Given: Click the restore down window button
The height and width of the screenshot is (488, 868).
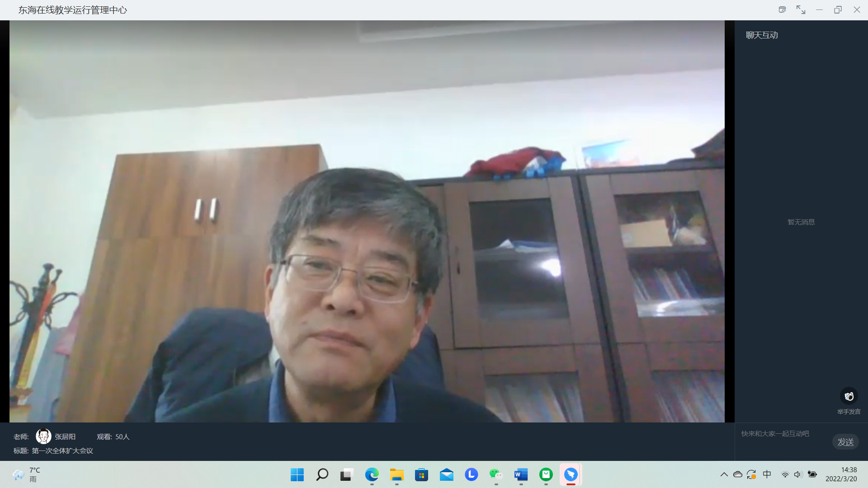Looking at the screenshot, I should tap(838, 9).
